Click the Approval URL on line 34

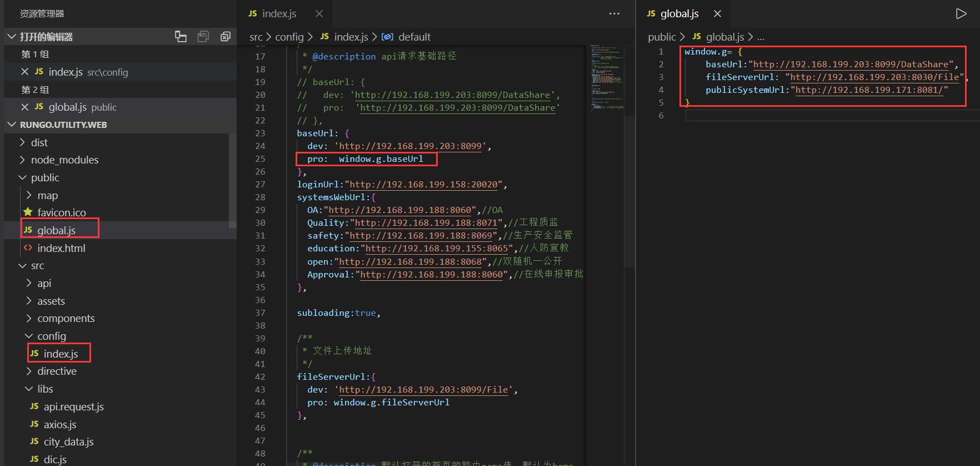432,275
